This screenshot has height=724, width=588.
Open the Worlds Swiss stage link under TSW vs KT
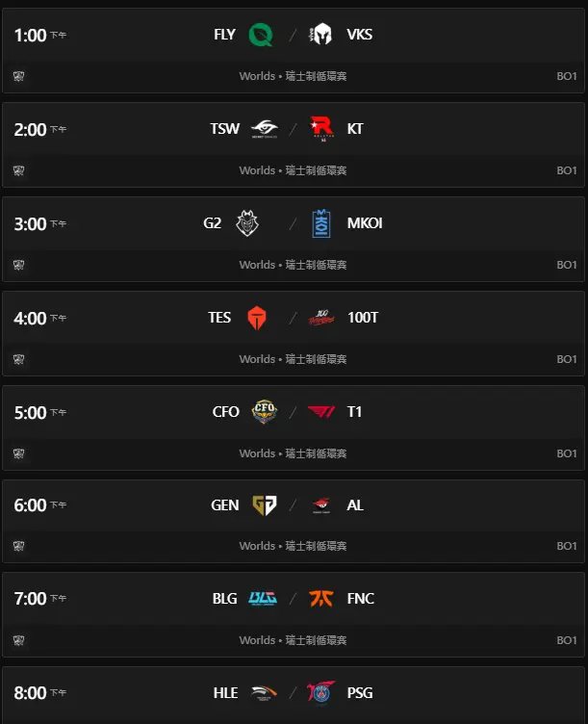[293, 170]
